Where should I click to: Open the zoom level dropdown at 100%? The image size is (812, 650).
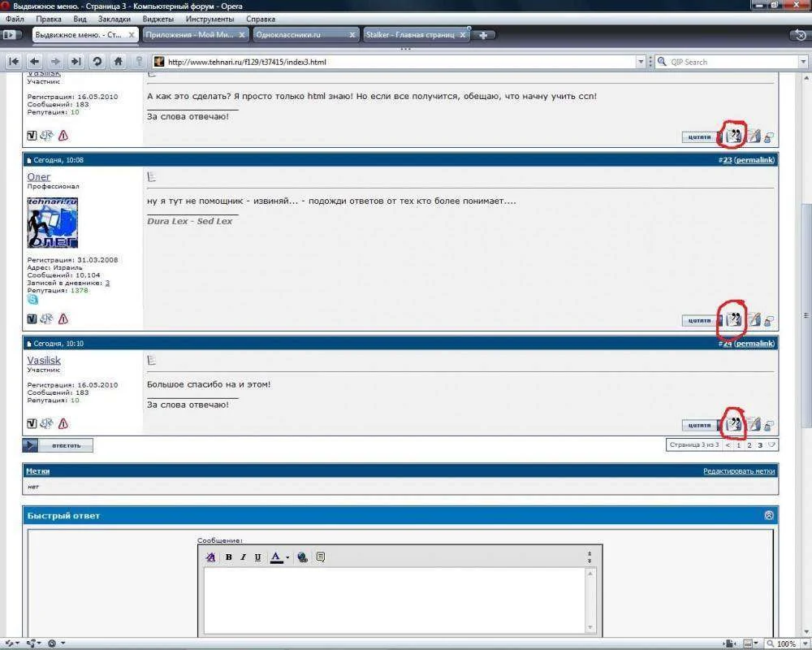click(x=804, y=643)
